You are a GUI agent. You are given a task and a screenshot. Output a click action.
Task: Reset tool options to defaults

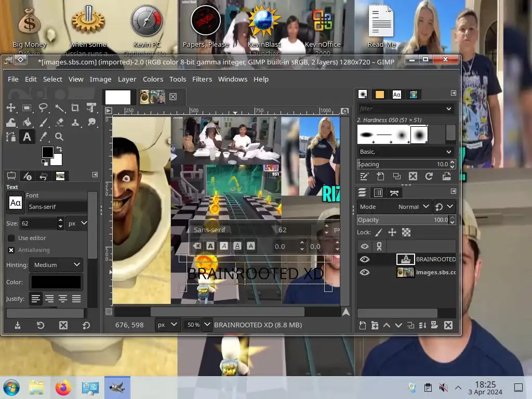[86, 325]
